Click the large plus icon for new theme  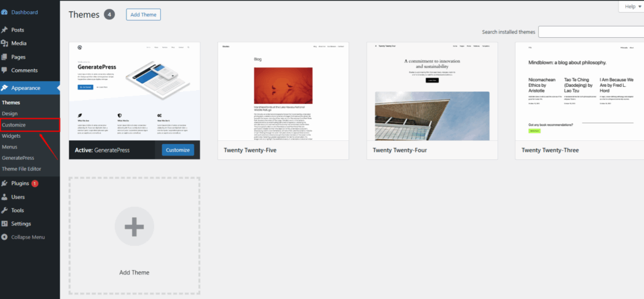coord(135,227)
